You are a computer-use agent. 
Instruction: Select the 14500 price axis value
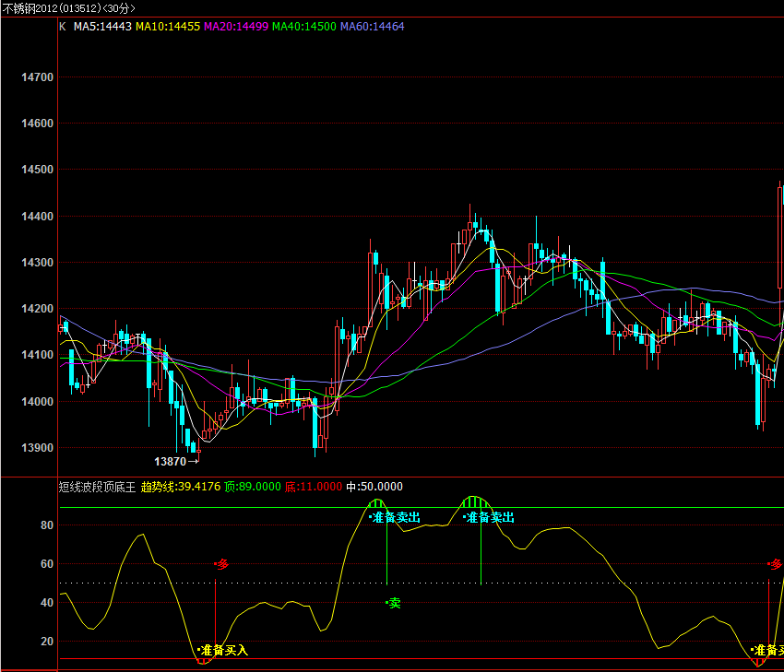click(x=37, y=170)
